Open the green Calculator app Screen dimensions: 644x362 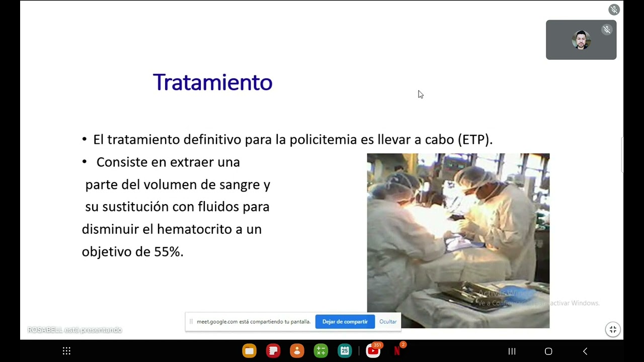pos(321,351)
